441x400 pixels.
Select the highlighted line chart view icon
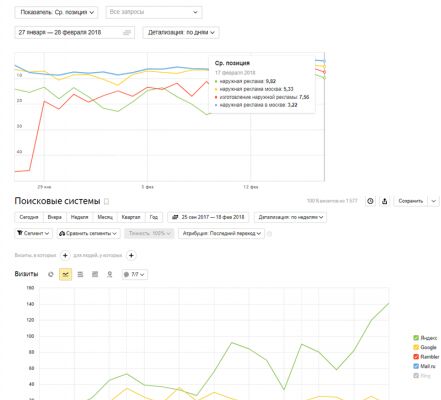(x=65, y=274)
